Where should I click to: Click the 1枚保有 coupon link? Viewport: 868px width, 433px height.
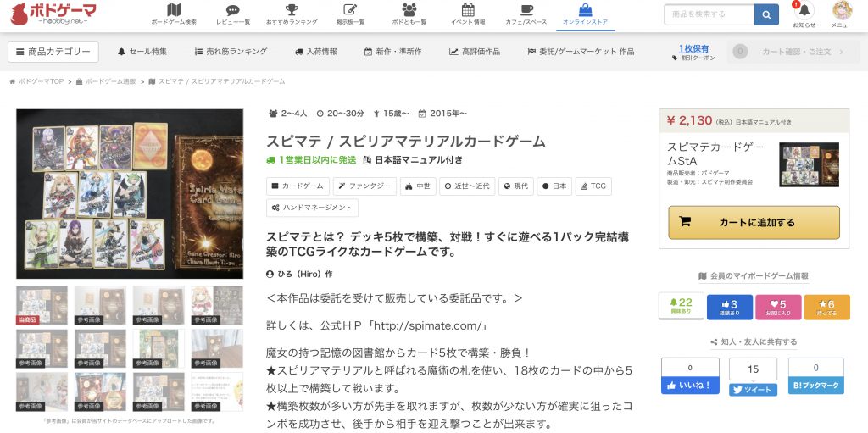click(693, 49)
